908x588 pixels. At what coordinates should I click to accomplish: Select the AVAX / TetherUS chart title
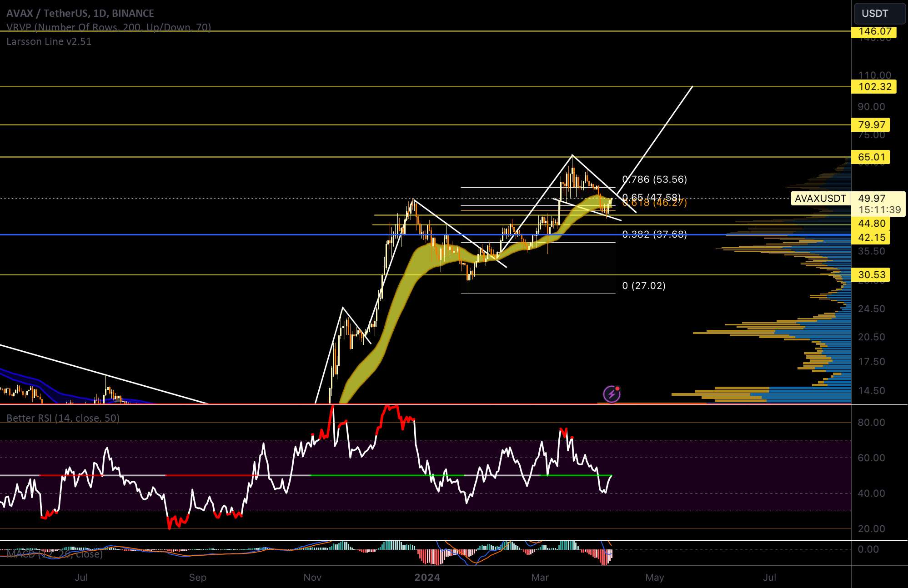[80, 13]
